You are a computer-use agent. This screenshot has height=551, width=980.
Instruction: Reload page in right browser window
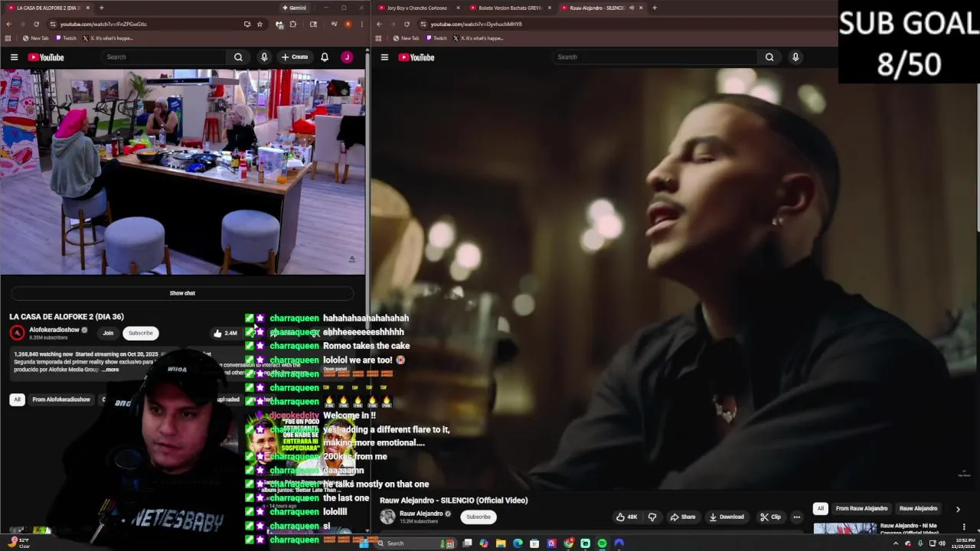[x=407, y=24]
